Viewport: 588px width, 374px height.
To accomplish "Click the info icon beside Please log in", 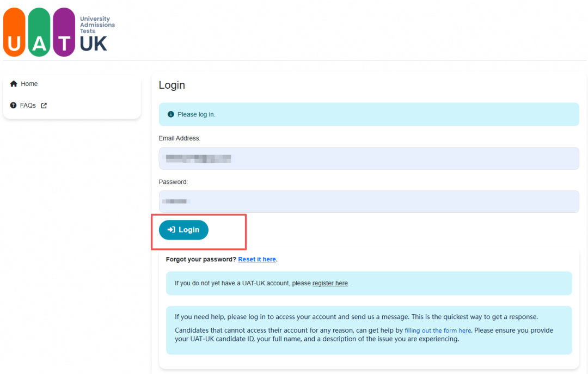I will [x=170, y=114].
